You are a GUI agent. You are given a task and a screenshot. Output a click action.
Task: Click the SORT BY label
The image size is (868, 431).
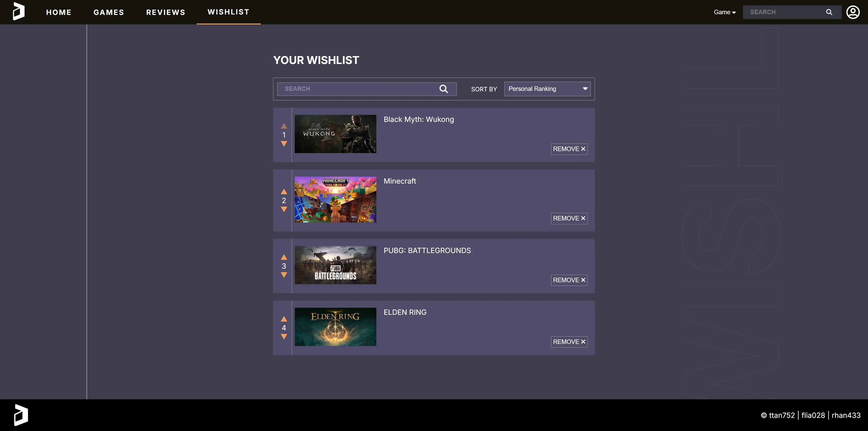click(x=484, y=89)
